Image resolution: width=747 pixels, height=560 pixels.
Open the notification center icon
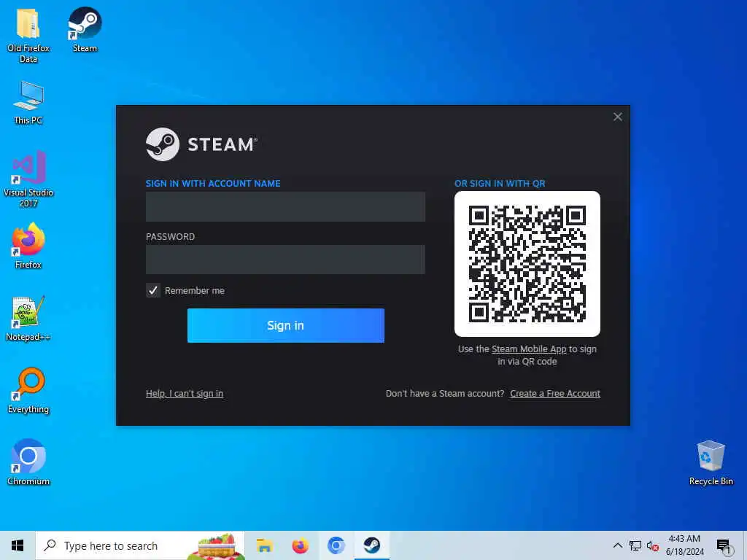pyautogui.click(x=724, y=546)
